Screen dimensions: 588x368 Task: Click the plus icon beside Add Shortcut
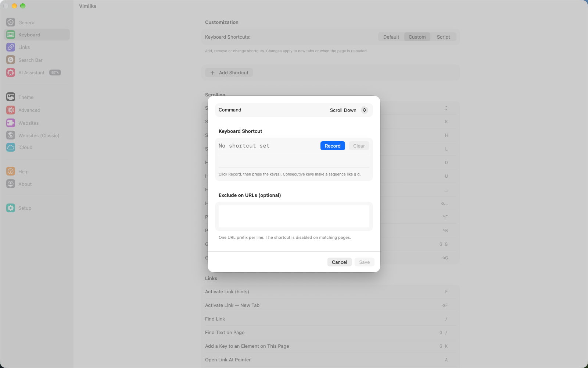click(212, 73)
